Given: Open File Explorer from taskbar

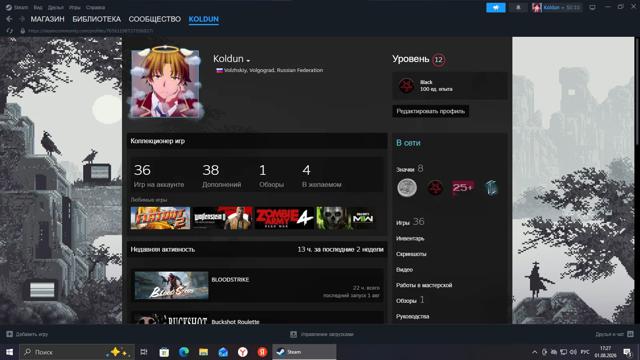Looking at the screenshot, I should [203, 352].
